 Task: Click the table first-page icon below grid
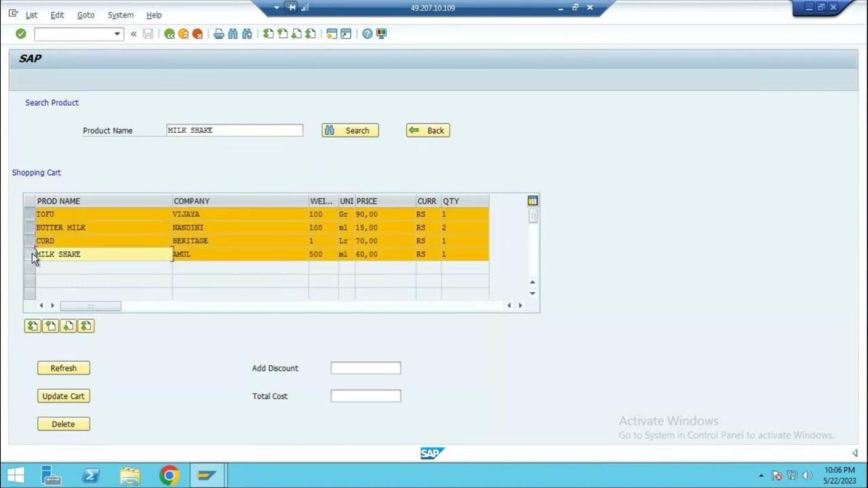pos(33,326)
